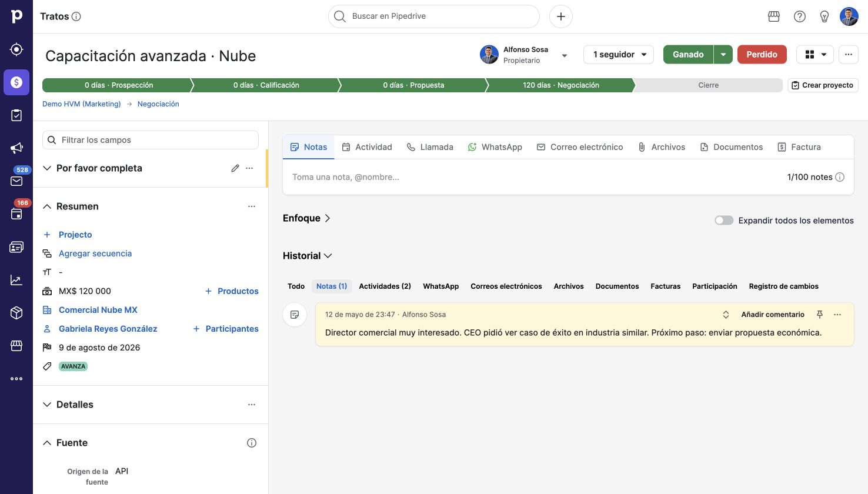Open Detalles section more options

pos(252,405)
